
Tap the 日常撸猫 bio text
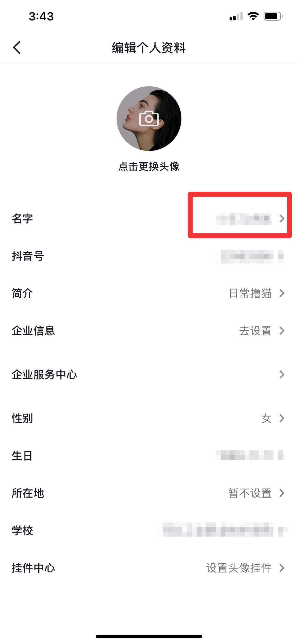click(250, 293)
